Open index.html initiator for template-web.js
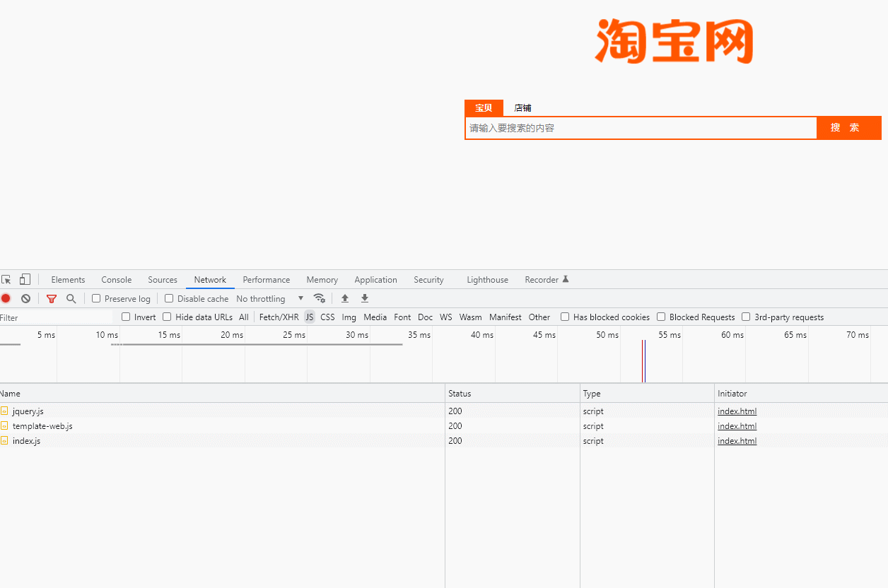This screenshot has width=888, height=588. coord(737,426)
